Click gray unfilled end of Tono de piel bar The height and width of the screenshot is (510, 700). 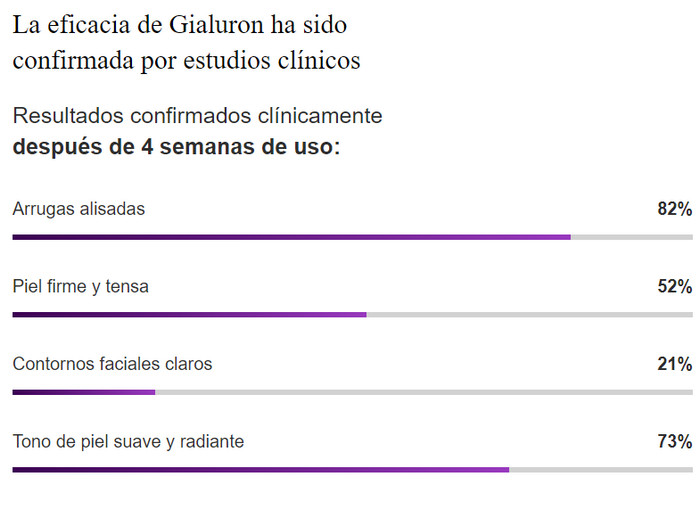coord(600,469)
